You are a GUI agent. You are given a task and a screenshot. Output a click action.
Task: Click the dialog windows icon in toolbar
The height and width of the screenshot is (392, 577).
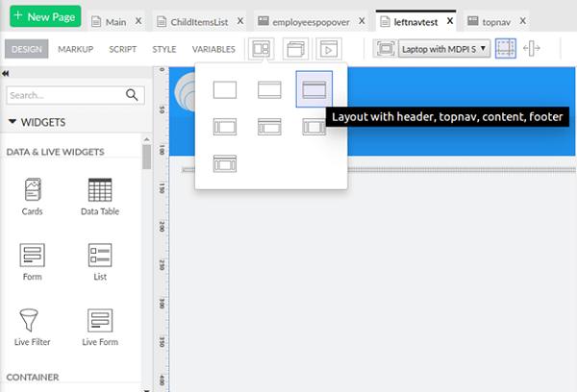point(294,49)
